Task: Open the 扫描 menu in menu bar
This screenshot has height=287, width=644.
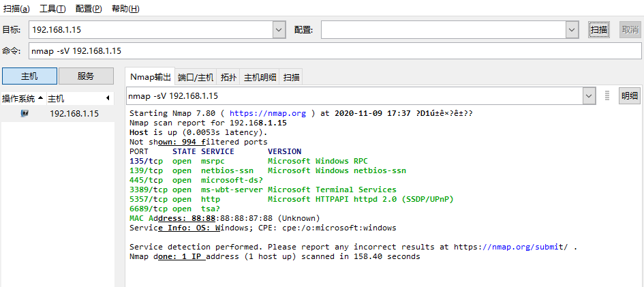Action: 16,9
